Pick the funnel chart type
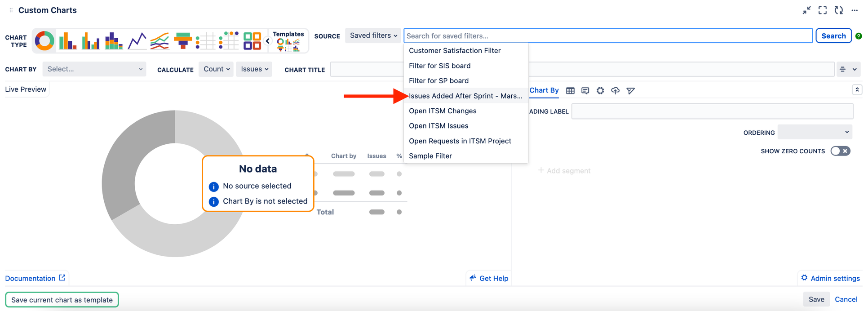Image resolution: width=868 pixels, height=311 pixels. (x=183, y=41)
